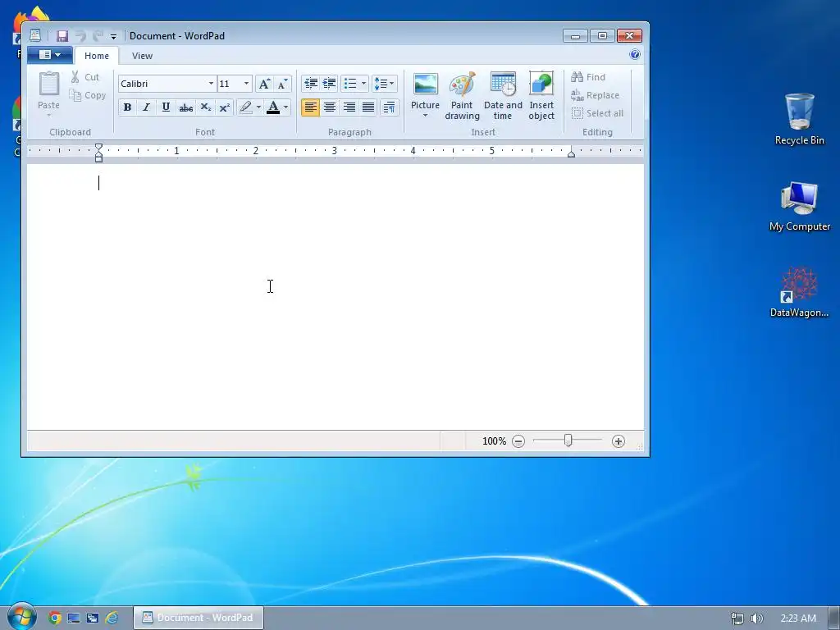The image size is (840, 630).
Task: Switch to the Home ribbon tab
Action: (97, 56)
